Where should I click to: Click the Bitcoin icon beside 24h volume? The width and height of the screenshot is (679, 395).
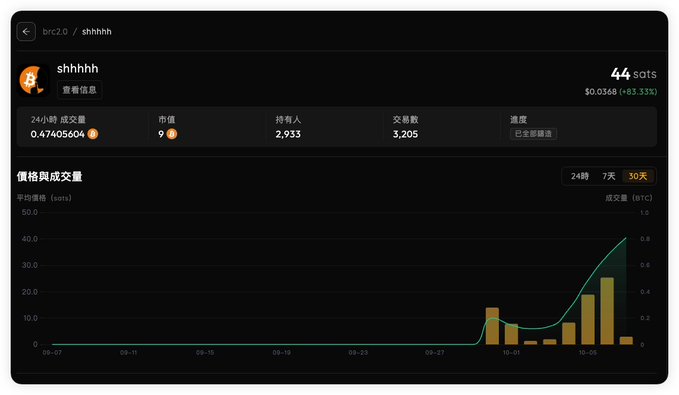coord(93,134)
